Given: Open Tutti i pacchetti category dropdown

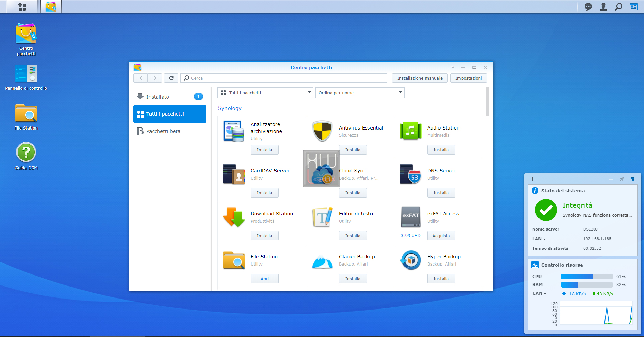Looking at the screenshot, I should 265,93.
